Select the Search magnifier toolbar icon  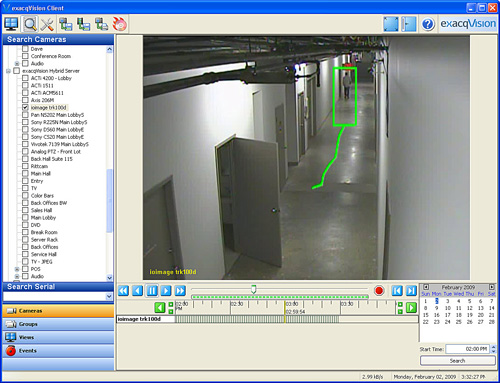[30, 24]
